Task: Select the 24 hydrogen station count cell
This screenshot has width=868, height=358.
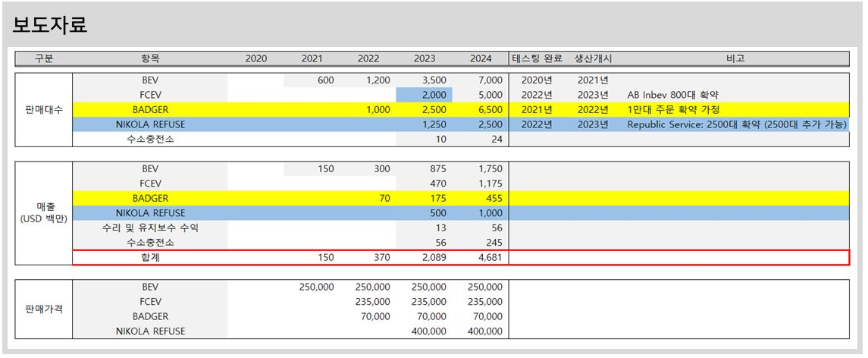Action: pyautogui.click(x=497, y=140)
